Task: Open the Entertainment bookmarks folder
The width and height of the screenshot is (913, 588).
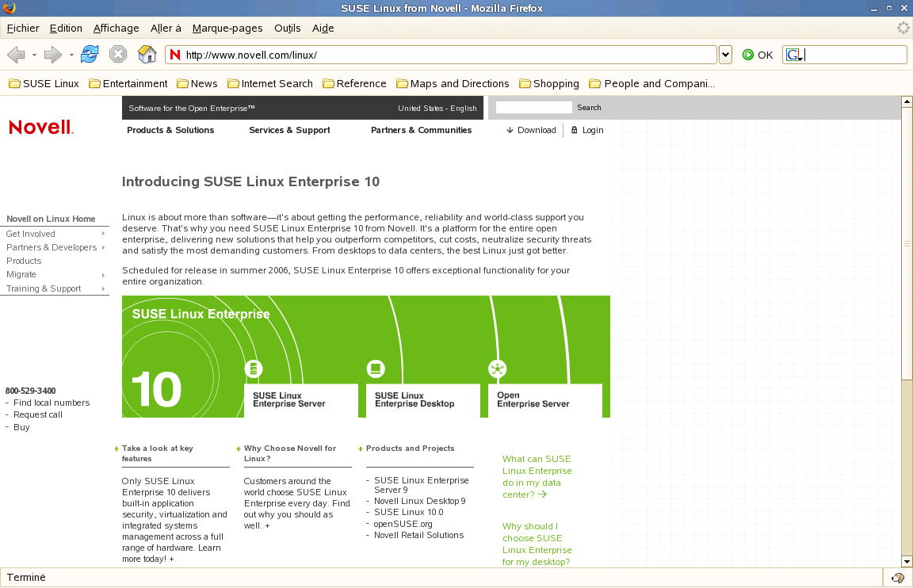Action: (128, 84)
